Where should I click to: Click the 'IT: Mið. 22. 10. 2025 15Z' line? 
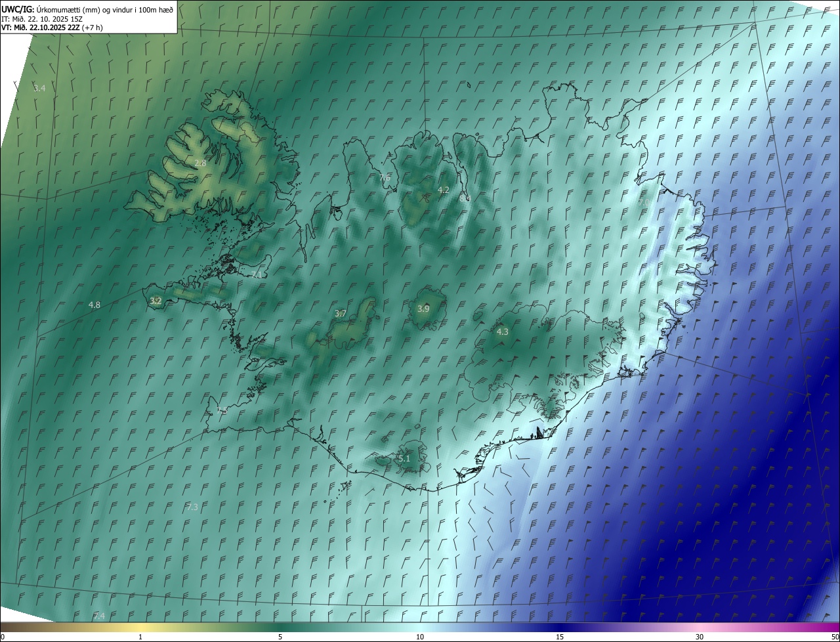pos(42,18)
